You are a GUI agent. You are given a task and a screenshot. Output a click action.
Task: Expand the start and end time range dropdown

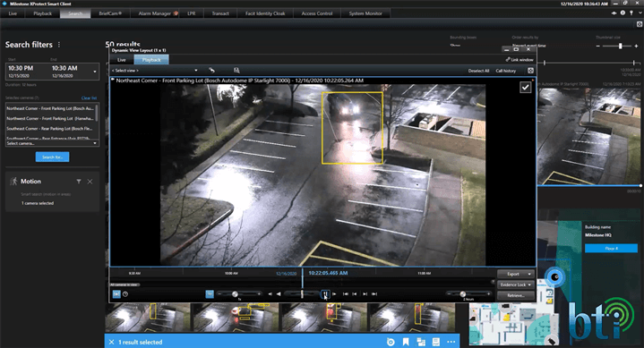[95, 72]
